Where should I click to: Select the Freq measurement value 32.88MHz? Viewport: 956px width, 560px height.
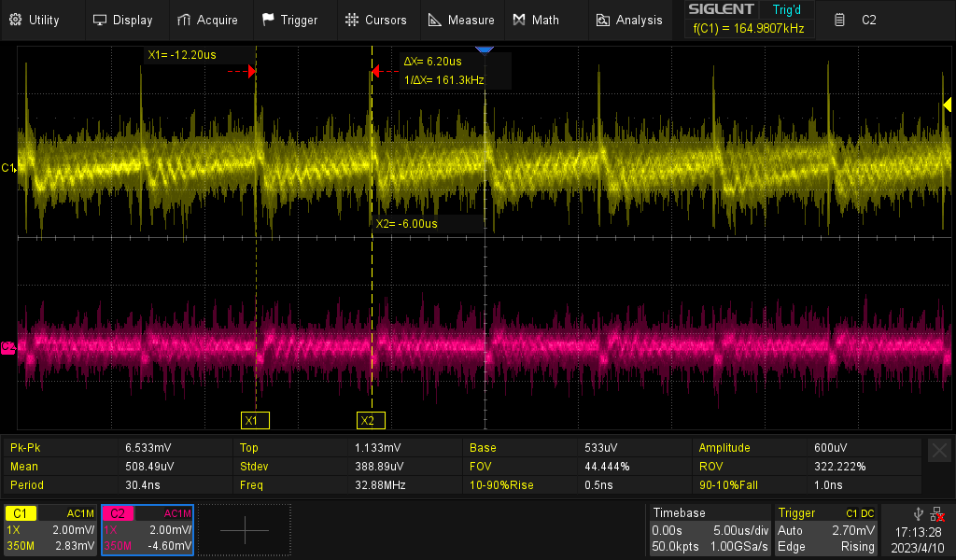pyautogui.click(x=380, y=485)
